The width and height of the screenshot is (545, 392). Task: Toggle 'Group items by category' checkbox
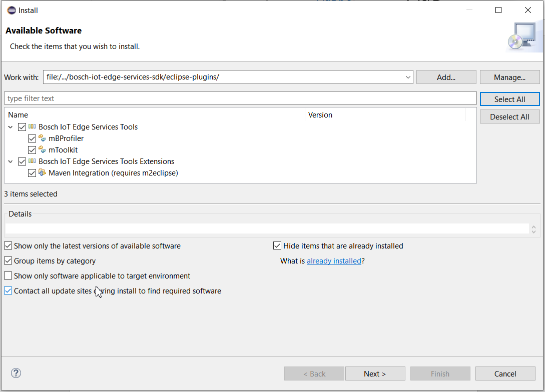click(x=8, y=261)
